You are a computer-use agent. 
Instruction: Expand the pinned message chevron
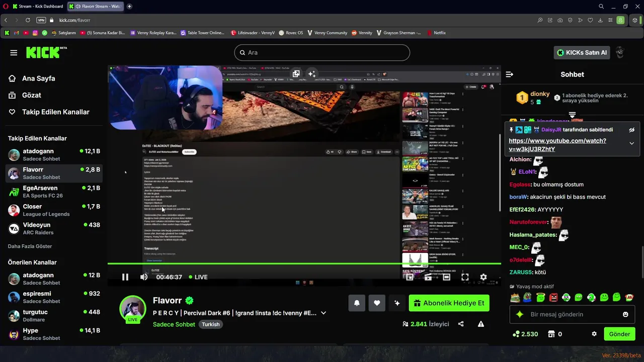click(631, 143)
